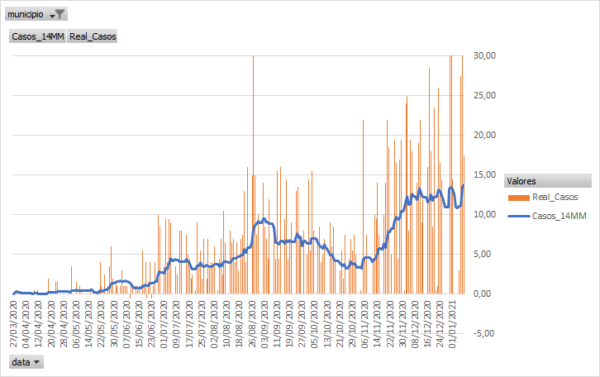Click the -5,00 vertical axis label
The width and height of the screenshot is (600, 377).
pos(484,333)
